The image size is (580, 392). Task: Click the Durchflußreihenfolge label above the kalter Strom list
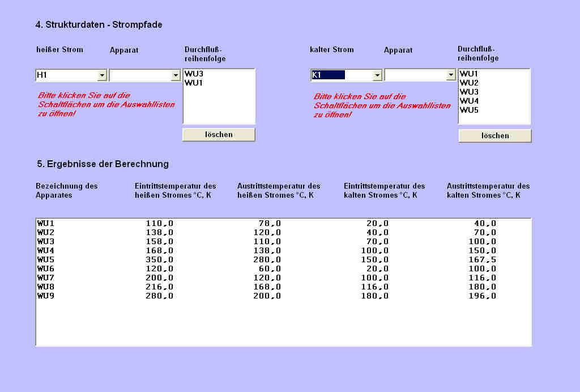click(x=478, y=54)
